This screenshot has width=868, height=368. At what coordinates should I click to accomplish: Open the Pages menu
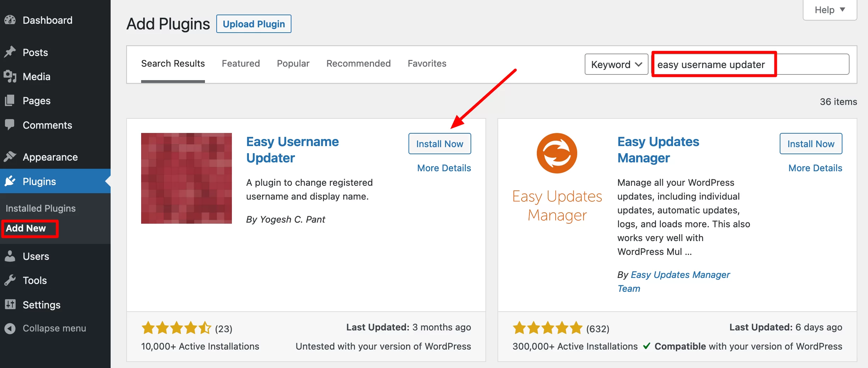pyautogui.click(x=55, y=101)
